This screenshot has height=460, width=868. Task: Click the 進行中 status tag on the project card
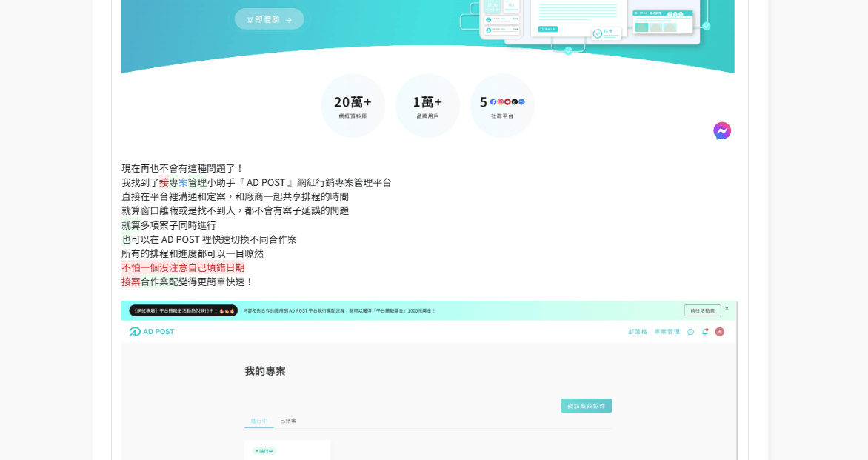(x=266, y=450)
